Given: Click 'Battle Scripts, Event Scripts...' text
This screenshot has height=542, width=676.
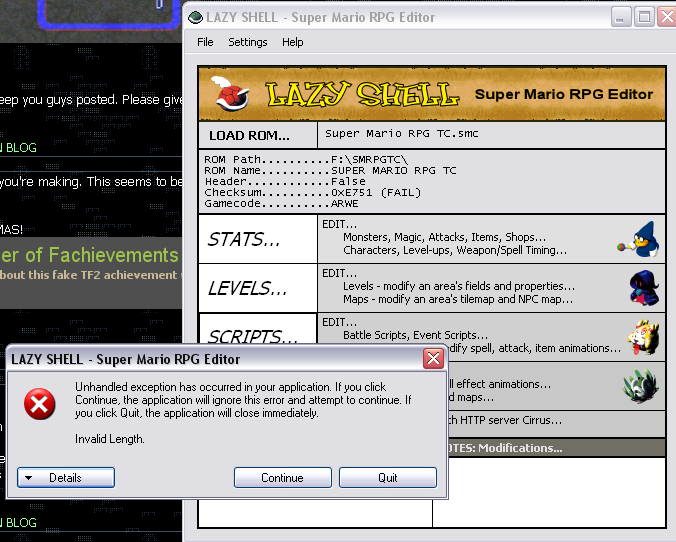Looking at the screenshot, I should (415, 335).
